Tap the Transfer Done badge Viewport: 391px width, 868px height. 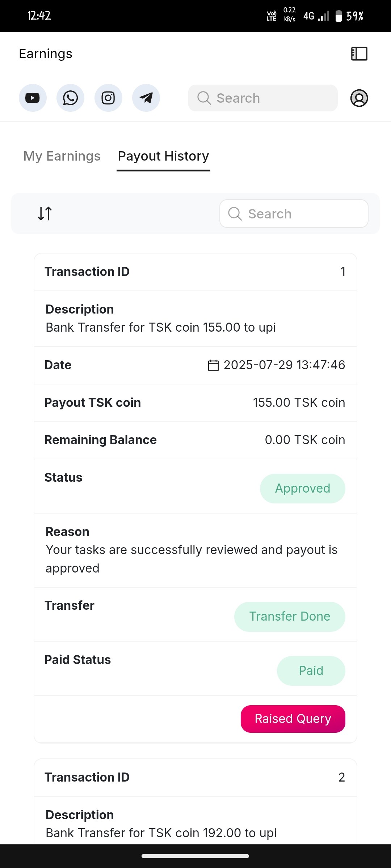click(290, 616)
